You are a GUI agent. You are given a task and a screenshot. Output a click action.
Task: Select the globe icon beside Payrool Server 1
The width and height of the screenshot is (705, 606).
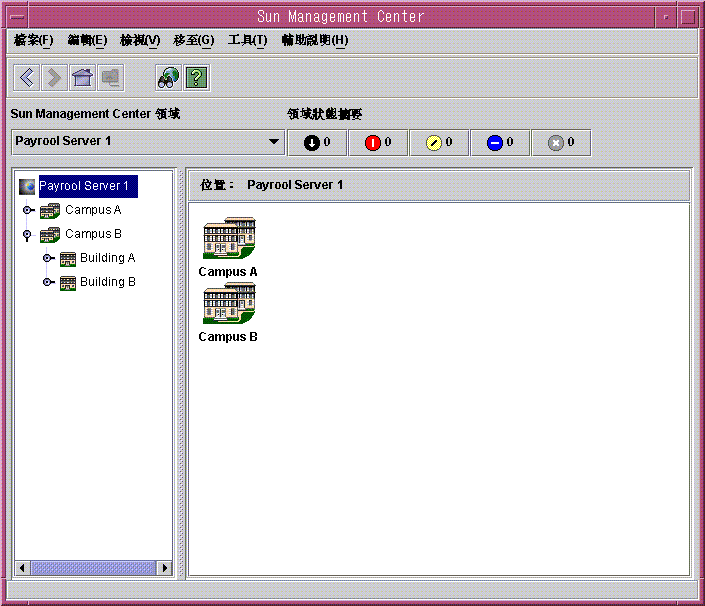[x=27, y=186]
